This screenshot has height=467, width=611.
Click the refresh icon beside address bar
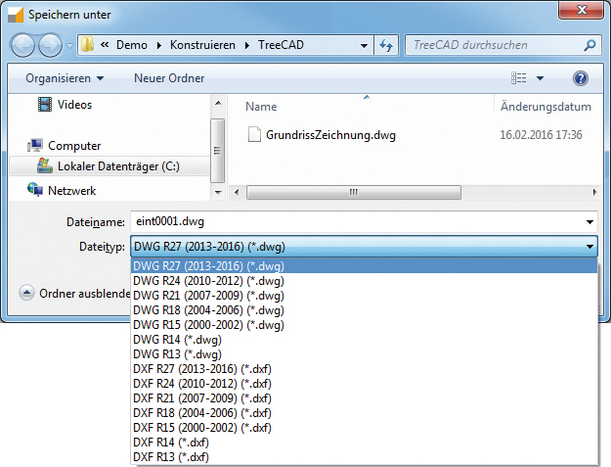tap(386, 46)
